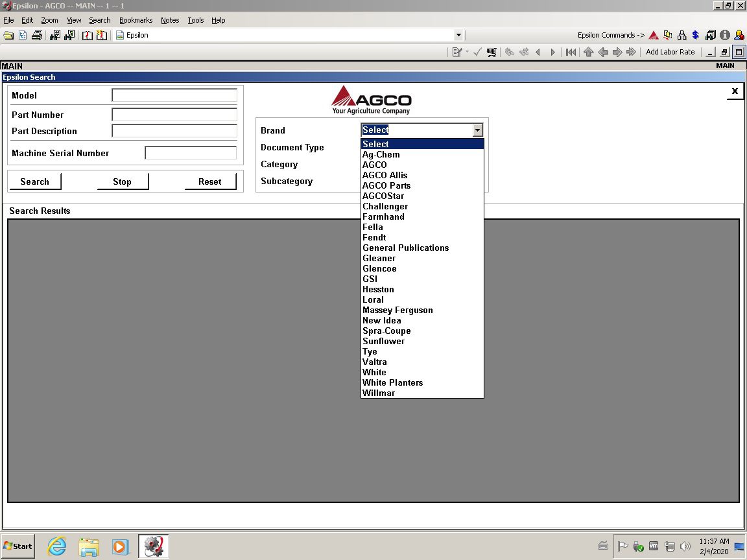Click the printer icon in the toolbar
The width and height of the screenshot is (747, 560).
click(x=37, y=35)
